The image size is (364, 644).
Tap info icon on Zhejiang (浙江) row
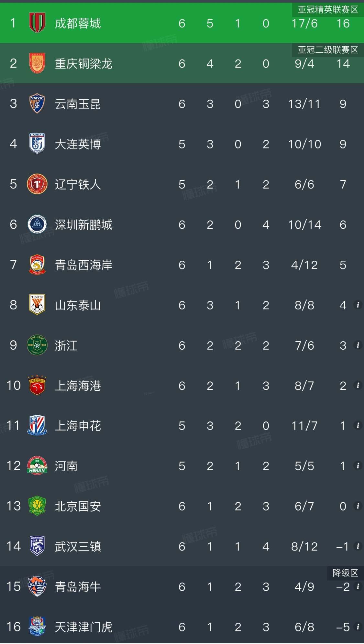[358, 345]
